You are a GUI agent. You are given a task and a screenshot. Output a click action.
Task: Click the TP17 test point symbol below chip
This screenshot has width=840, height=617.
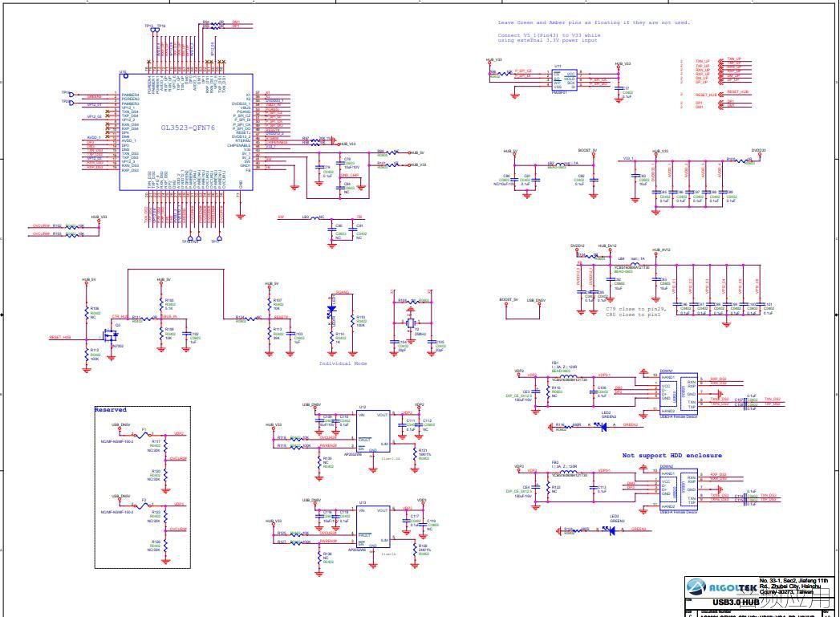click(217, 239)
